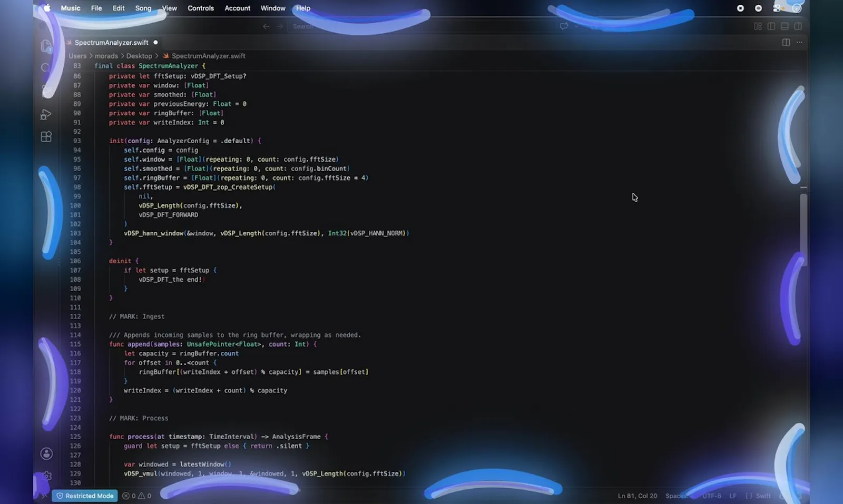This screenshot has height=504, width=843.
Task: Click the unsaved dot on SpectrumAnalyzer.swift tab
Action: click(x=155, y=42)
